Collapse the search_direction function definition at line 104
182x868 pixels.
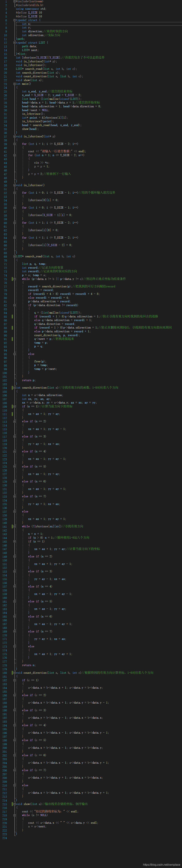14,388
